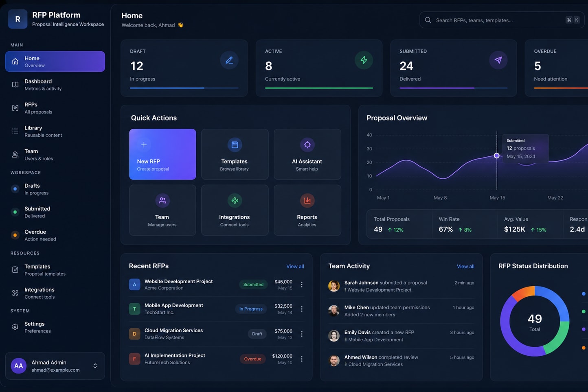The image size is (588, 392).
Task: Select Overdue Action needed in sidebar
Action: click(x=55, y=235)
